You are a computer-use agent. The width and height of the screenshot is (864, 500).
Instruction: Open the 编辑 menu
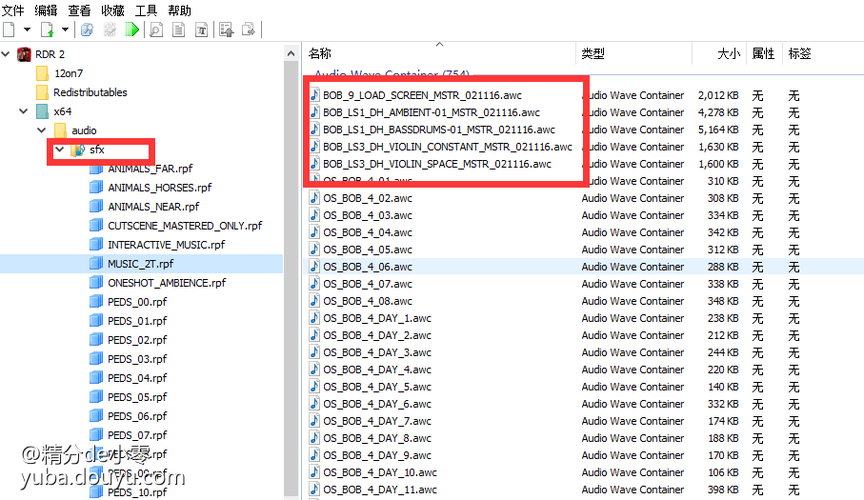tap(46, 10)
